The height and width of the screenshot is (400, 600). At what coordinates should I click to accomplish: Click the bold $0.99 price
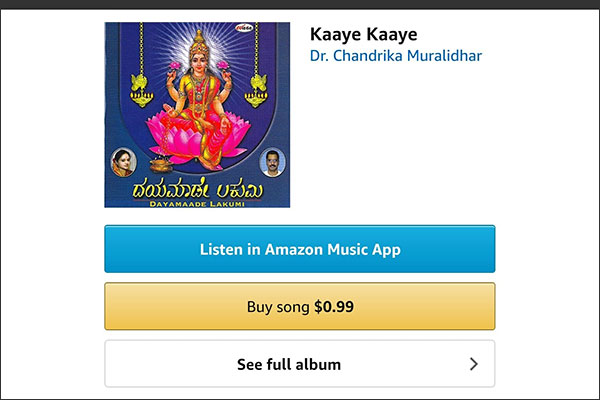pyautogui.click(x=334, y=307)
